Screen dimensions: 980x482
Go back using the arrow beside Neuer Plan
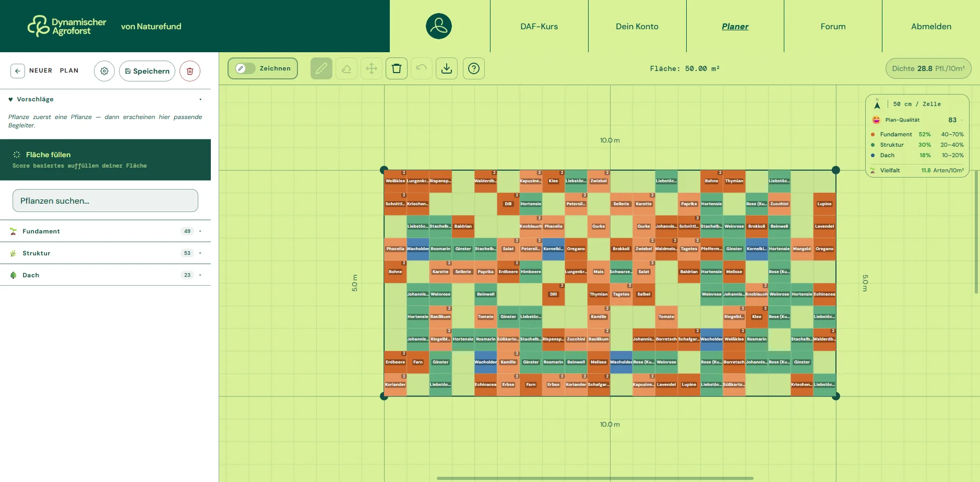(x=18, y=71)
